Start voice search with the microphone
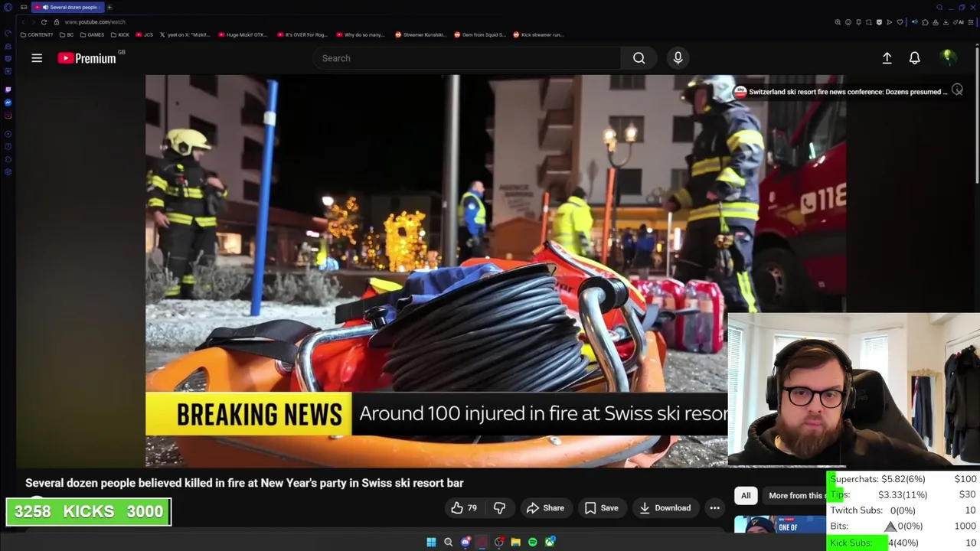Image resolution: width=980 pixels, height=551 pixels. coord(678,58)
